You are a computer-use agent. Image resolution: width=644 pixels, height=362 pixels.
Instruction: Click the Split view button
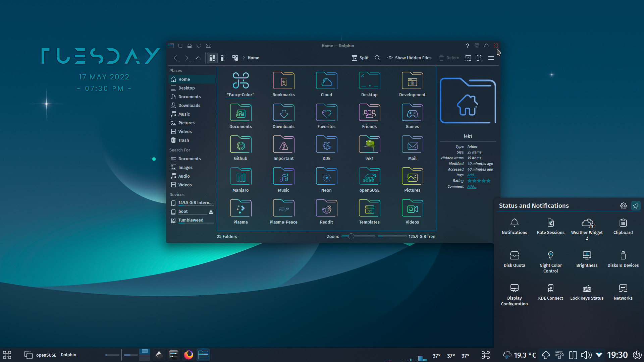(x=360, y=58)
